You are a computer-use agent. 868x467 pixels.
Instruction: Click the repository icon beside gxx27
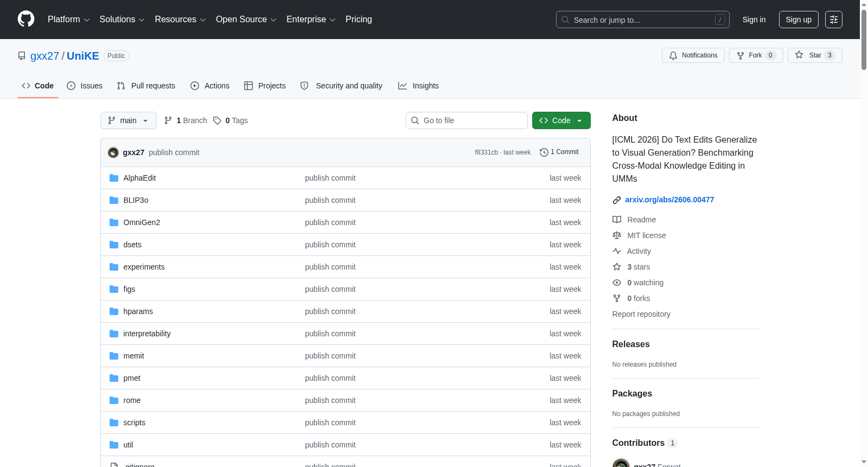(22, 56)
